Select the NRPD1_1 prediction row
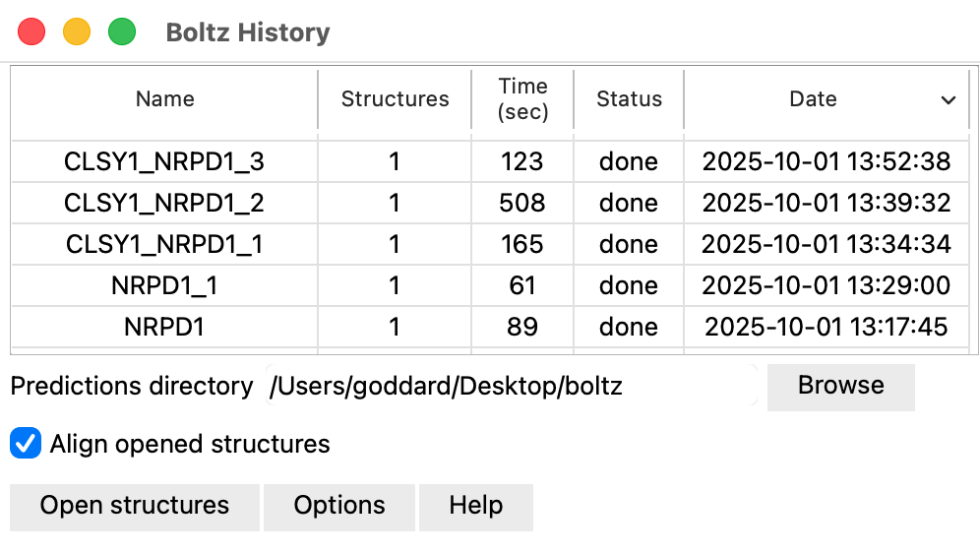Screen dimensions: 980x553 click(164, 285)
